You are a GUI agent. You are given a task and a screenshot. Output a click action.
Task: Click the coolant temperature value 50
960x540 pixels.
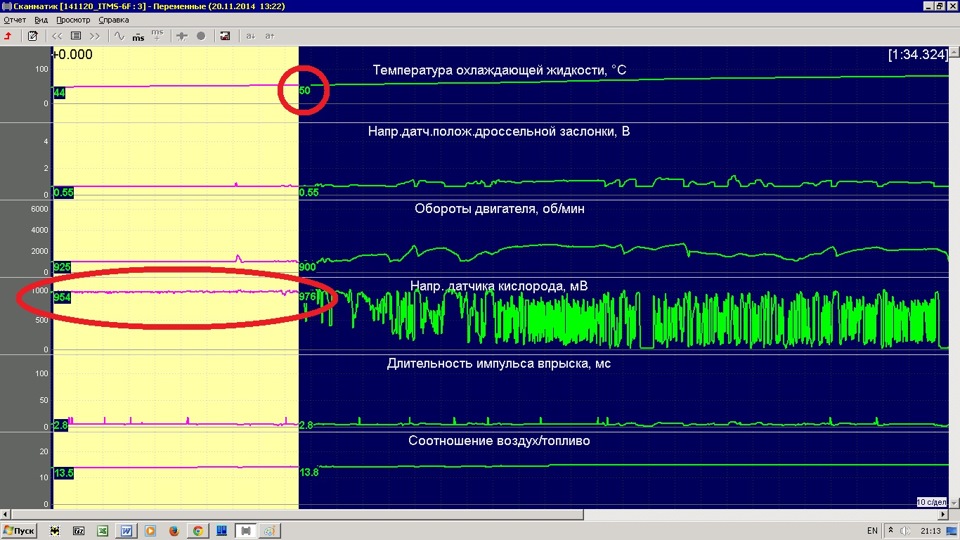[305, 91]
